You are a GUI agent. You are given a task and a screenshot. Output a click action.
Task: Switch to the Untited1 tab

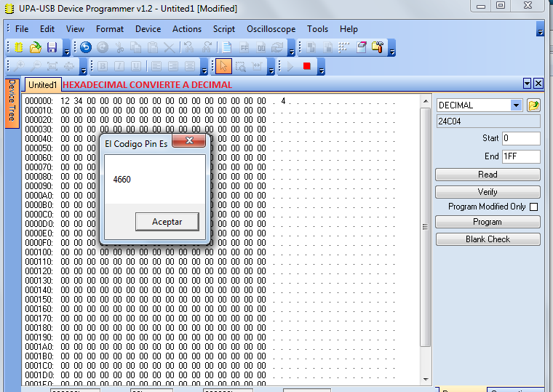(x=42, y=85)
